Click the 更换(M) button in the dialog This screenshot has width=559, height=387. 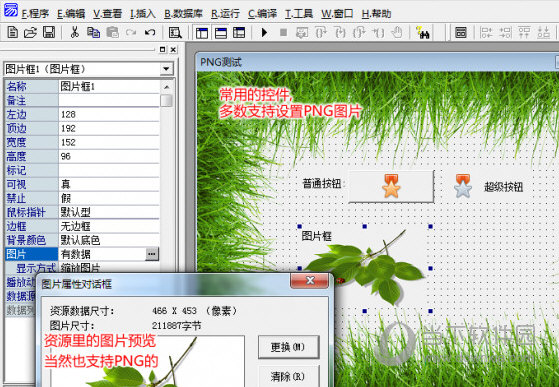(x=288, y=347)
